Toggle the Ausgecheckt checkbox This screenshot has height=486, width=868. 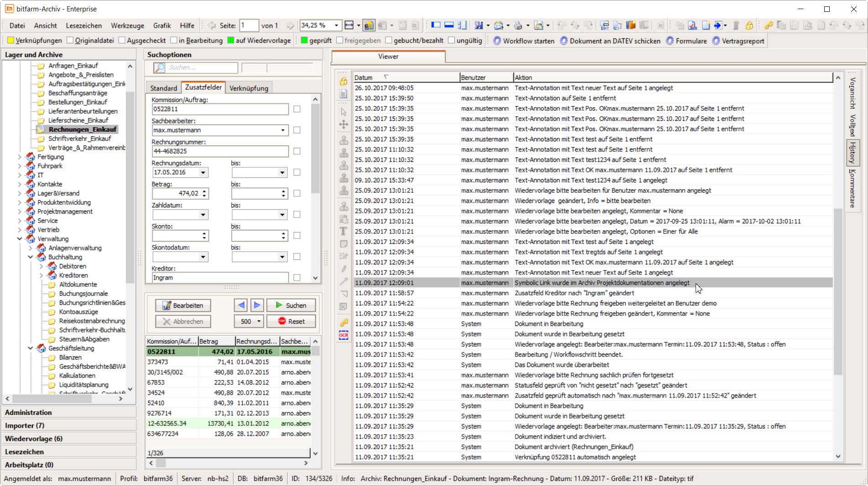coord(122,41)
